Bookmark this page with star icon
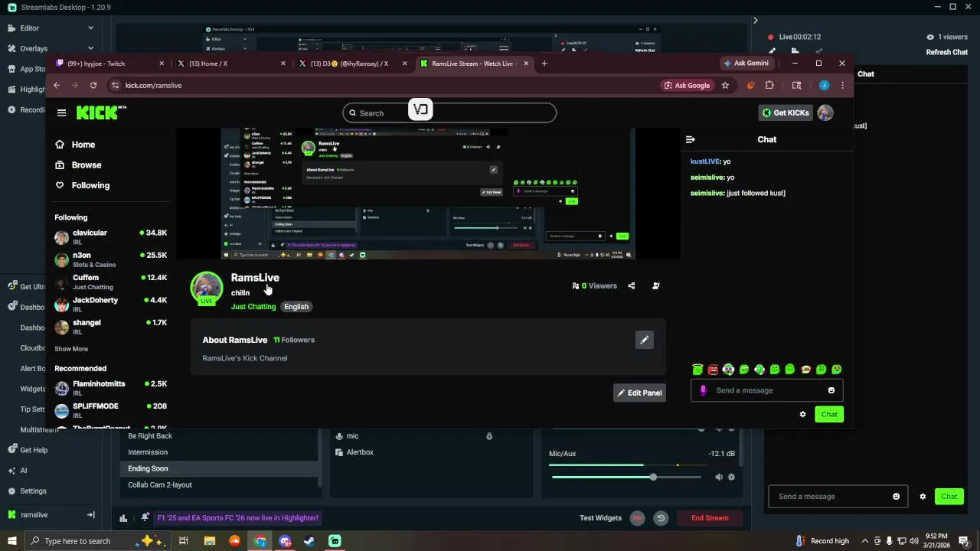 pyautogui.click(x=725, y=86)
